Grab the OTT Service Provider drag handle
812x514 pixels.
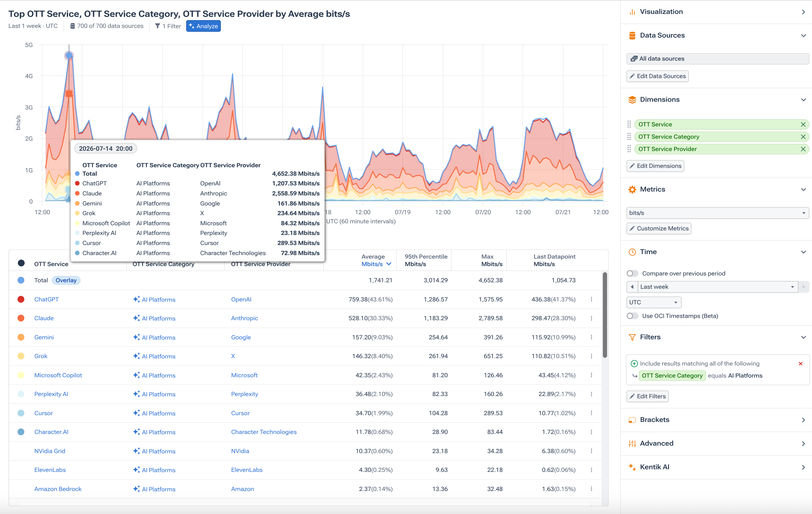(629, 149)
